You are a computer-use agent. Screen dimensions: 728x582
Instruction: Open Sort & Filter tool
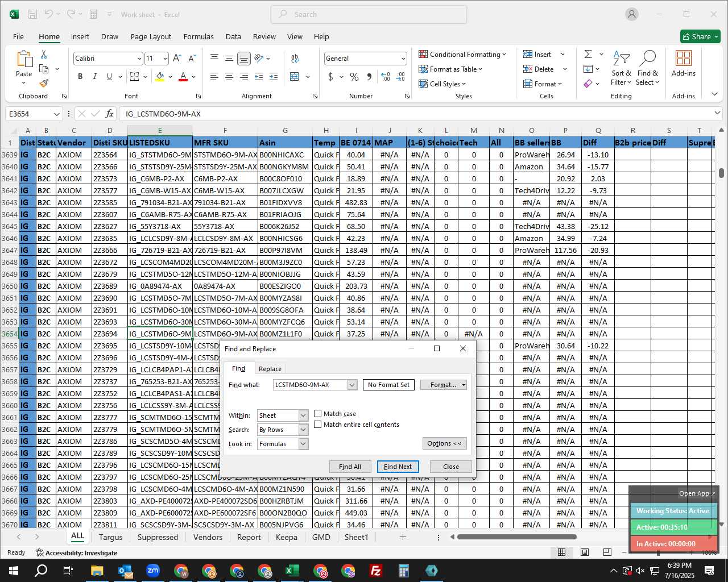[621, 68]
